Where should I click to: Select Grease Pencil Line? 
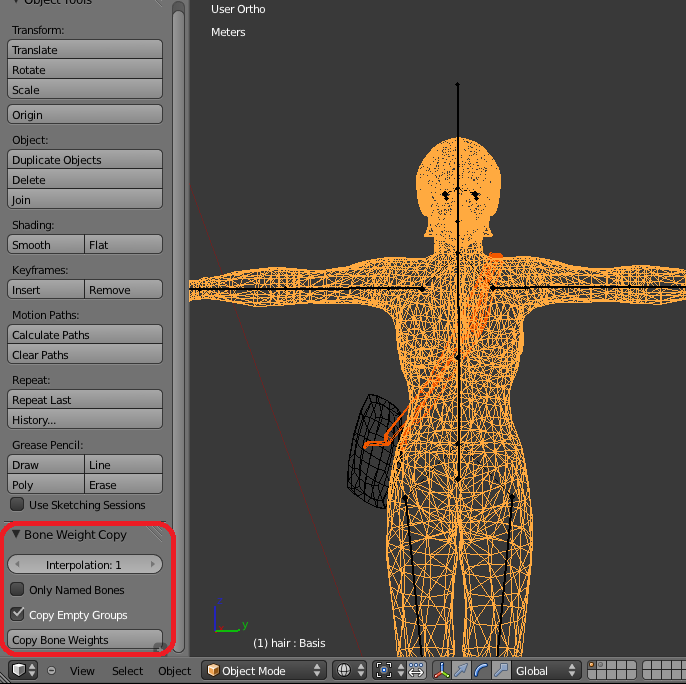tap(123, 464)
